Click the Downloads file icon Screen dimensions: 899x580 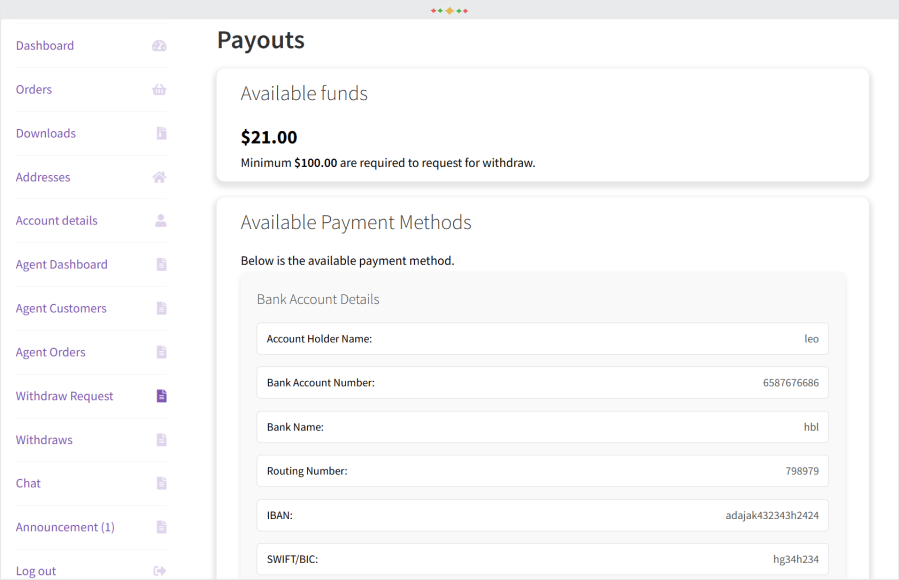[x=162, y=134]
